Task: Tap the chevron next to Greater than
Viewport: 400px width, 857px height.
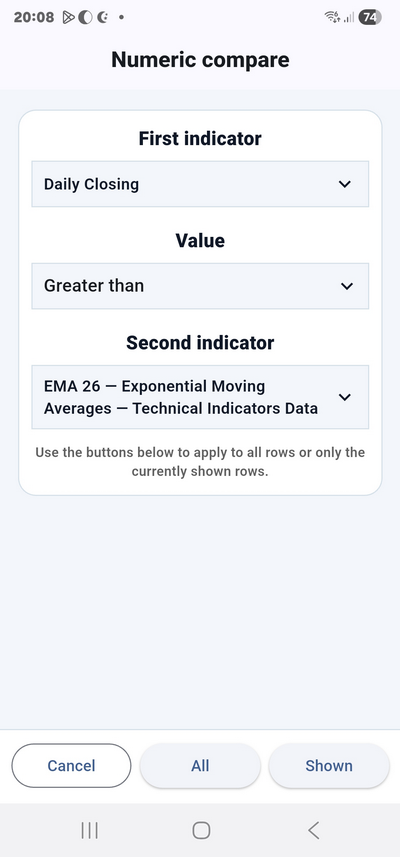Action: [347, 286]
